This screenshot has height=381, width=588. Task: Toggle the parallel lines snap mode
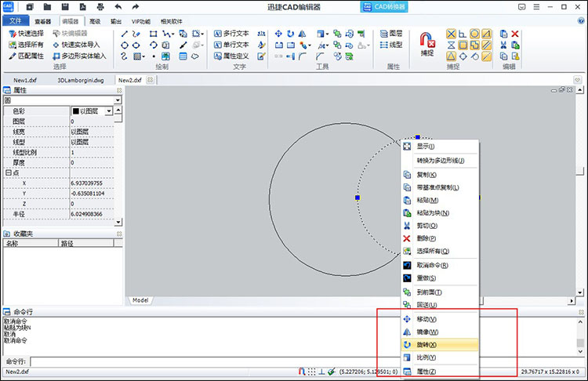coord(486,45)
